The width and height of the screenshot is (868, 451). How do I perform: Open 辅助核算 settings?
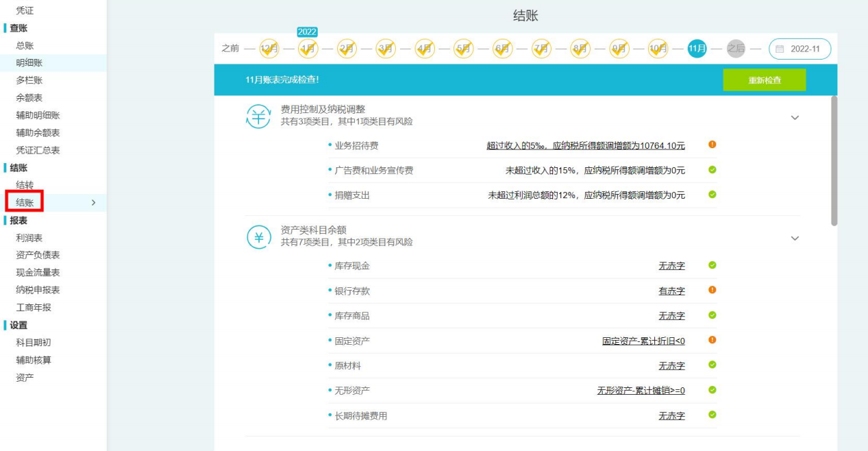coord(34,360)
